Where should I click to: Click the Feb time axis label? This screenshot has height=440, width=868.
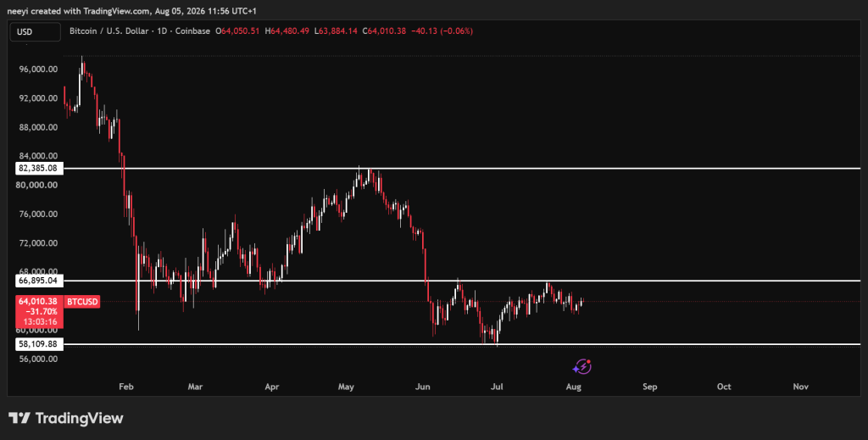point(126,387)
